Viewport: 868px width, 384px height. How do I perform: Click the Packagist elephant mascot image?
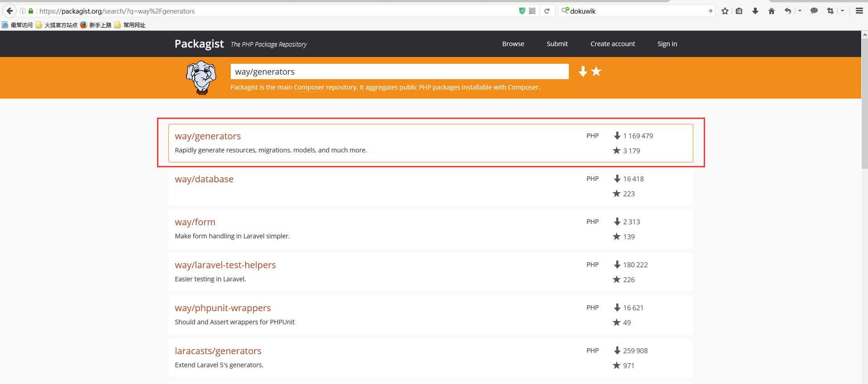coord(201,78)
